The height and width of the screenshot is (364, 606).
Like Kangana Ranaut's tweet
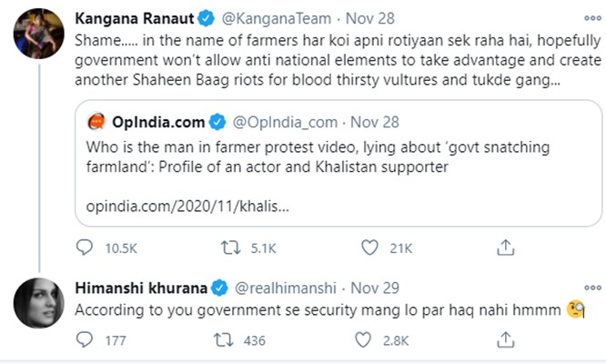click(x=369, y=247)
